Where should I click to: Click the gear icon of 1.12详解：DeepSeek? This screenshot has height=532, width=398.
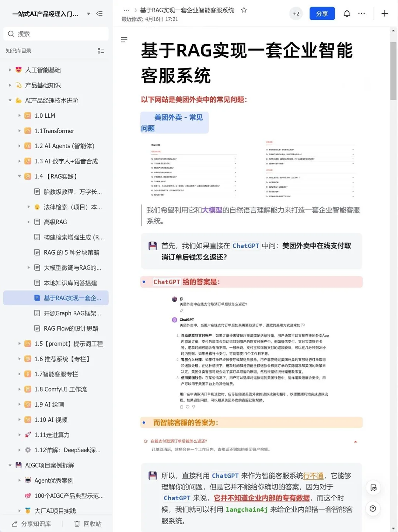pyautogui.click(x=28, y=450)
